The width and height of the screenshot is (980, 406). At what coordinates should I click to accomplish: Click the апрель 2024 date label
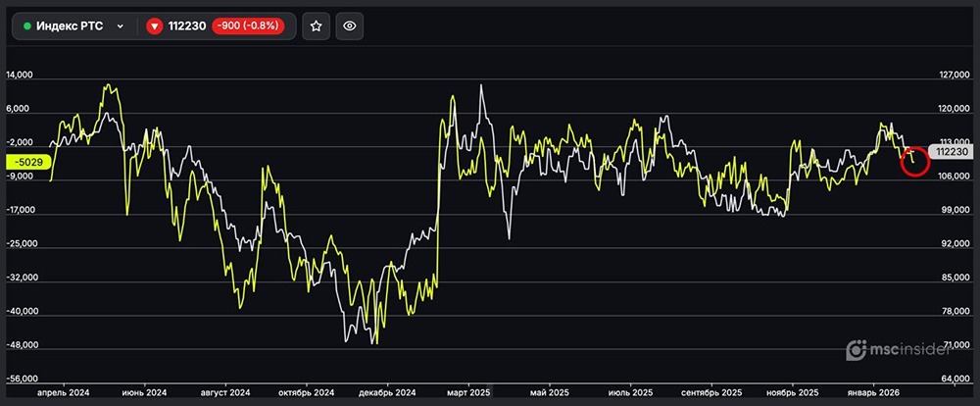click(x=64, y=391)
